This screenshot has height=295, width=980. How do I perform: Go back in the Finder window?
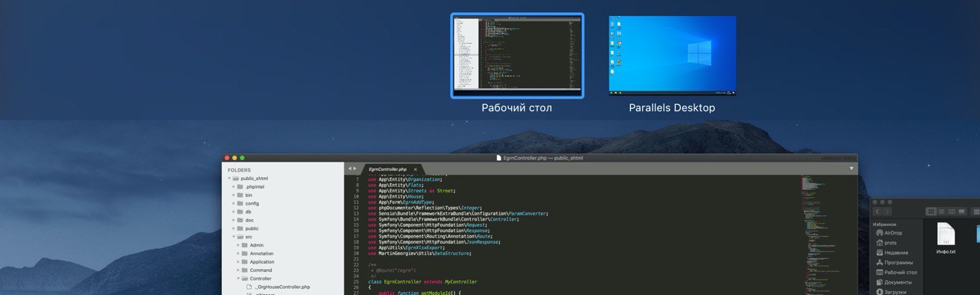pos(877,211)
